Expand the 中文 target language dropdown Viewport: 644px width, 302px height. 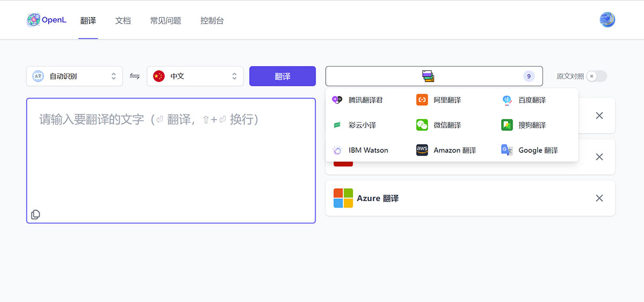pyautogui.click(x=195, y=76)
